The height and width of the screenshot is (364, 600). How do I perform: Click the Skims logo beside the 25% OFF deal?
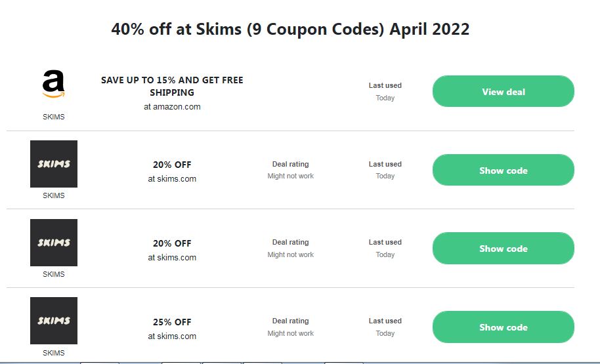point(54,321)
